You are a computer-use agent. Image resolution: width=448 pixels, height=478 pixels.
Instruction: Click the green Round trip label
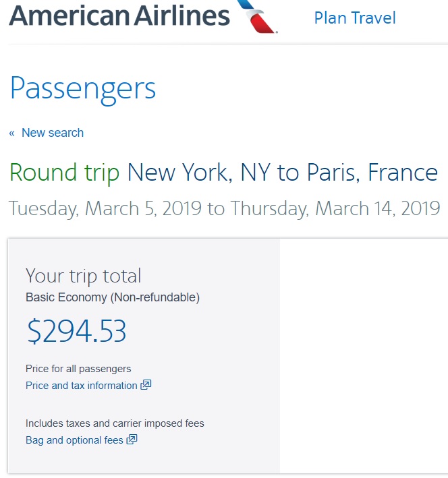point(65,173)
